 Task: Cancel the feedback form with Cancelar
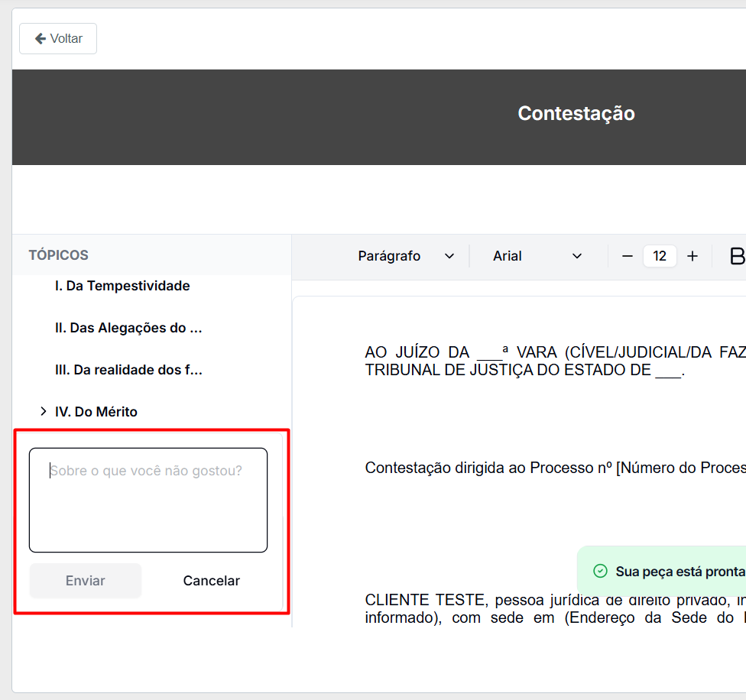[x=212, y=581]
